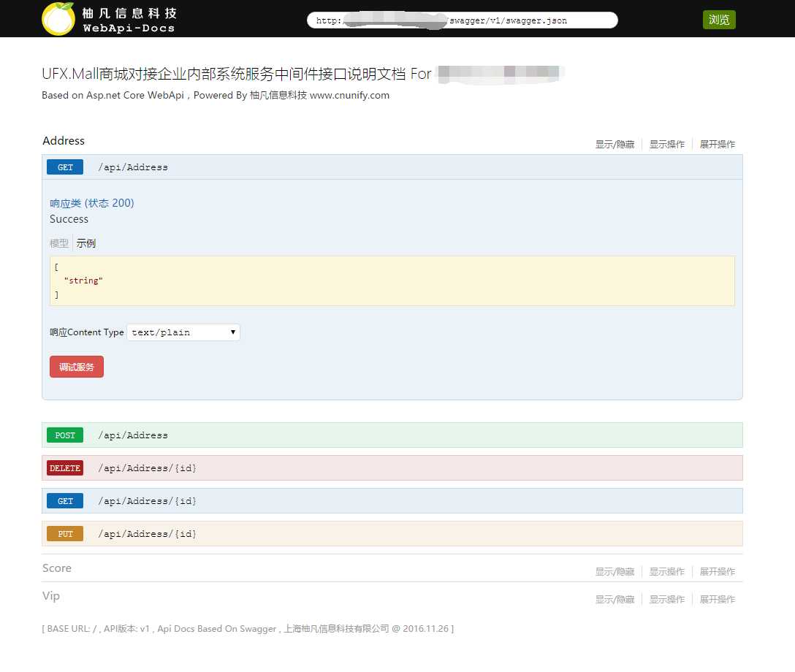795x672 pixels.
Task: Open the WebApi-Docs header title link
Action: [129, 28]
